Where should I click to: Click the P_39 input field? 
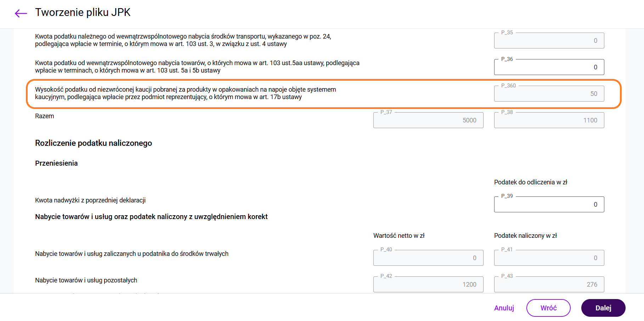(x=549, y=205)
